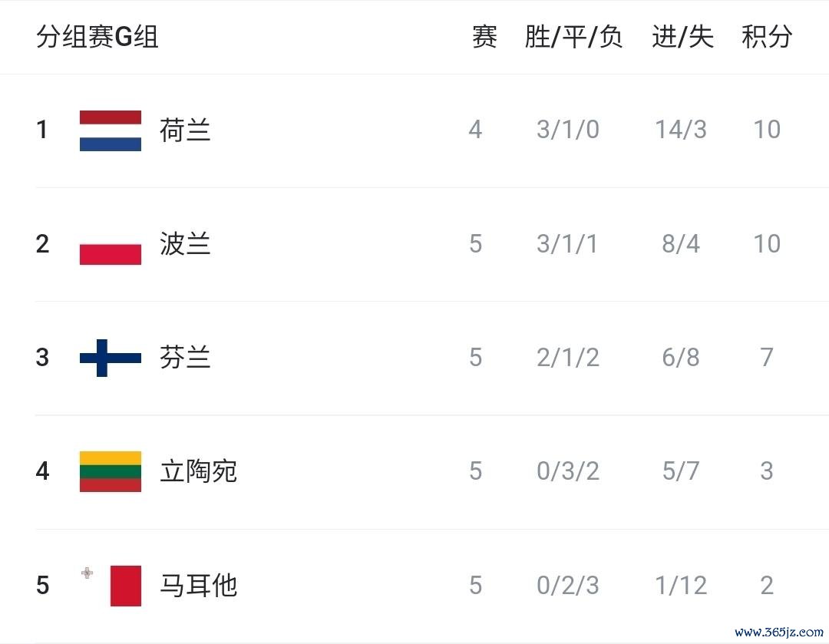Open team 荷兰 details
829x644 pixels.
(185, 130)
